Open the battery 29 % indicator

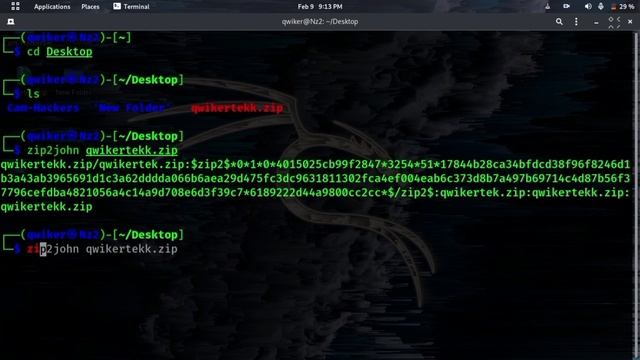click(622, 7)
